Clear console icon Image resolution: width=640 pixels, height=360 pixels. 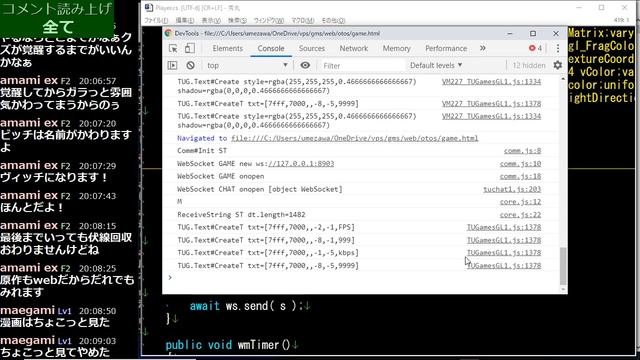pos(190,65)
